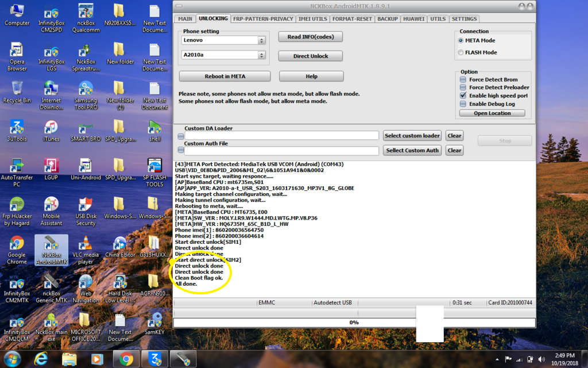Open the InfinityBox CM2SPD desktop icon

(x=51, y=13)
